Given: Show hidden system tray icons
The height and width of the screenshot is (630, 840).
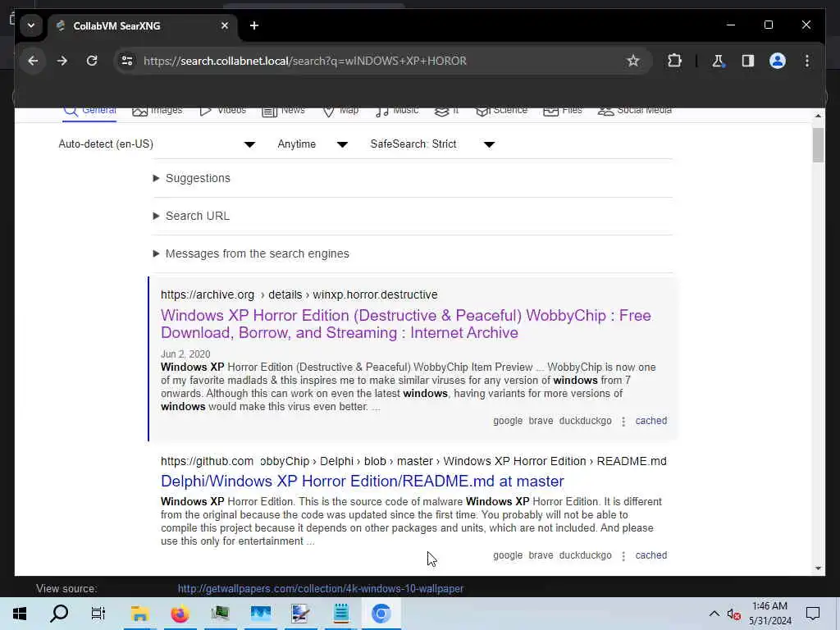Looking at the screenshot, I should pos(714,614).
